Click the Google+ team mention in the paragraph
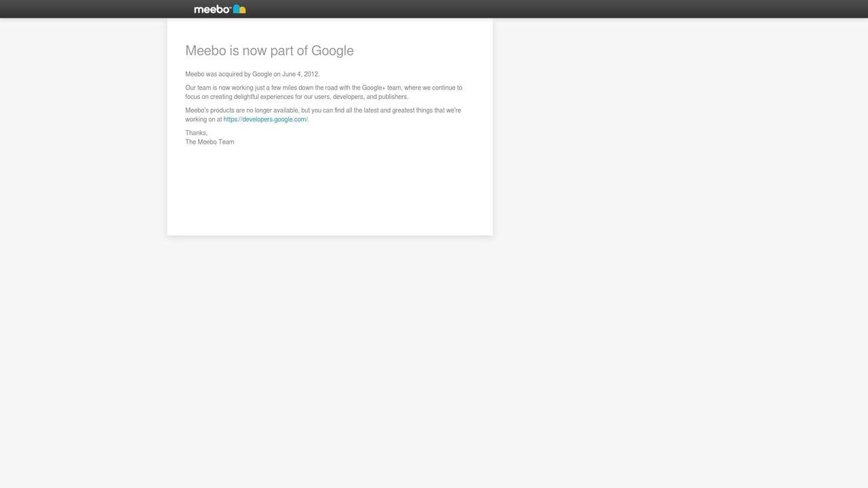The height and width of the screenshot is (488, 868). click(x=375, y=87)
